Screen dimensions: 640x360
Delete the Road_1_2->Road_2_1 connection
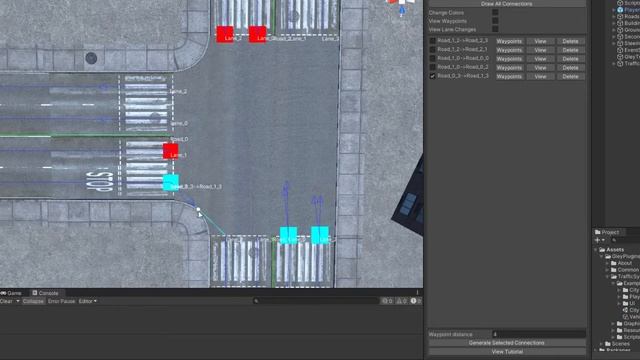[x=570, y=50]
